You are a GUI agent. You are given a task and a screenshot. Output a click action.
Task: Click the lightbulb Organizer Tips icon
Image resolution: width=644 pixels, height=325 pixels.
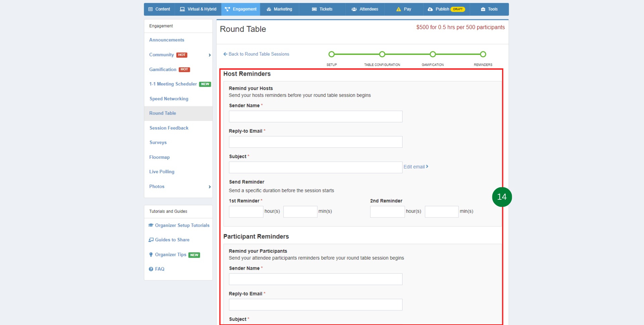click(151, 255)
